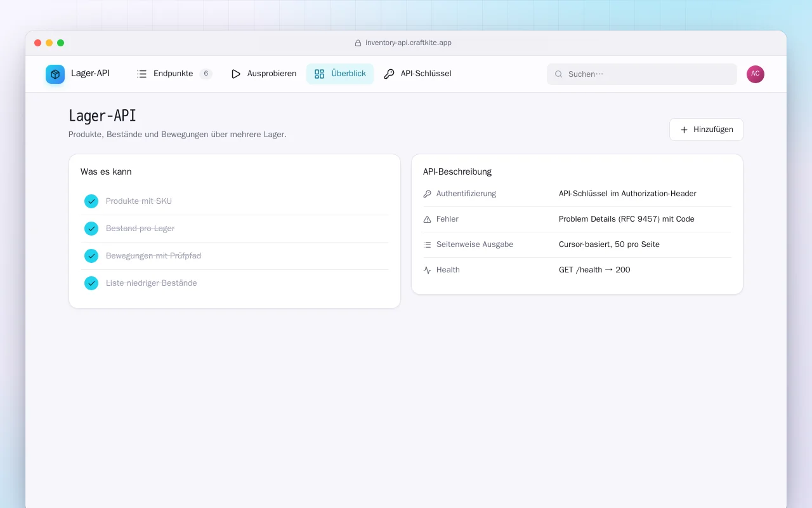Viewport: 812px width, 508px height.
Task: Select the Überblick tab
Action: pos(340,74)
